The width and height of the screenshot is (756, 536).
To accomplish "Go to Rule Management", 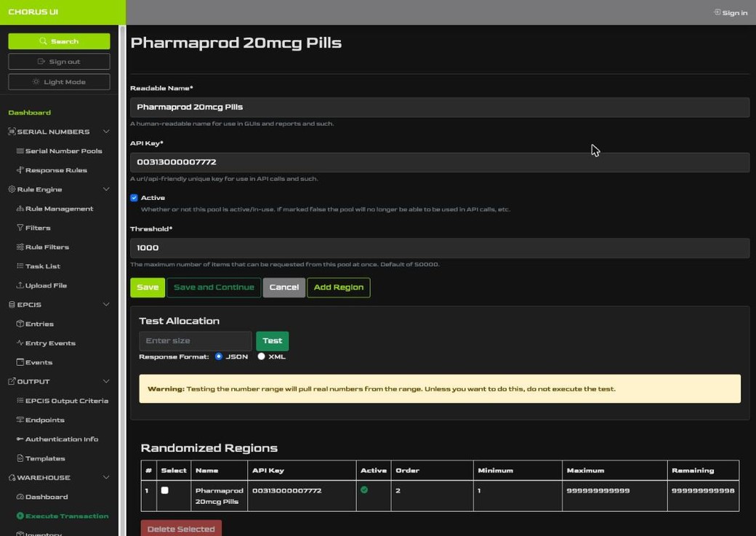I will pos(60,209).
